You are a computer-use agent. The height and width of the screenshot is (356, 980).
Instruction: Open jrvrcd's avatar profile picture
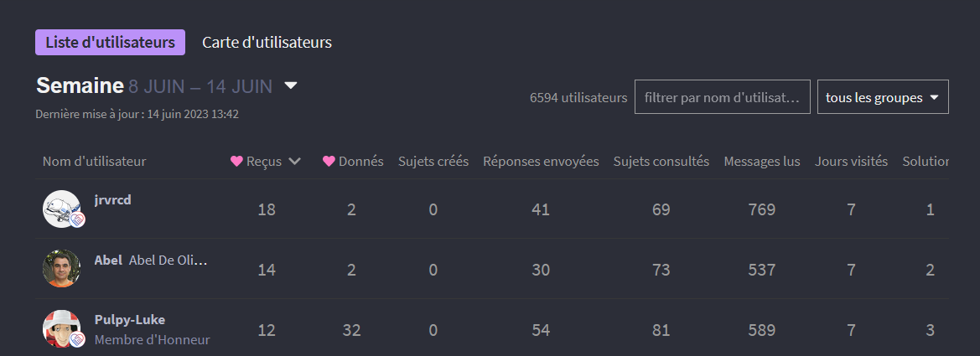(x=61, y=209)
